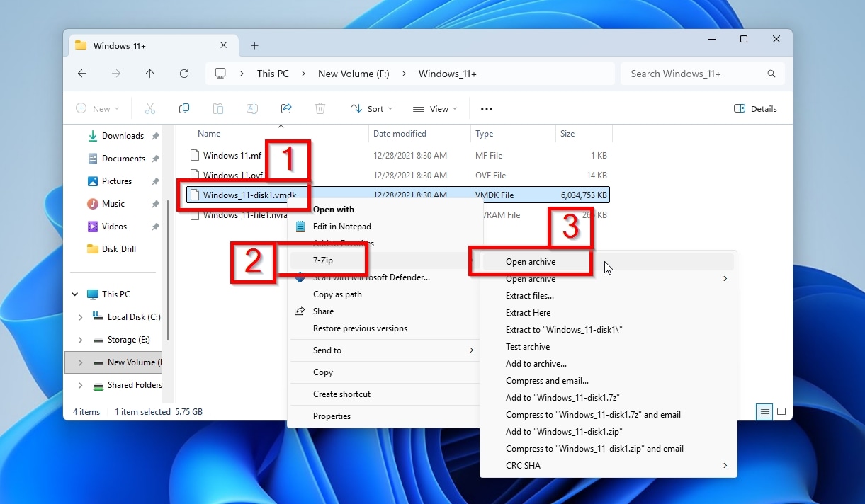Screen dimensions: 865x504
Task: Open the See more ellipsis menu
Action: tap(486, 108)
